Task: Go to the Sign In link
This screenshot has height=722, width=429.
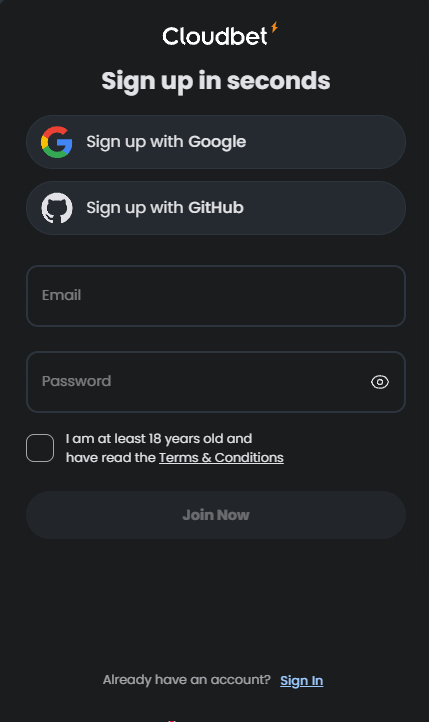Action: click(301, 681)
